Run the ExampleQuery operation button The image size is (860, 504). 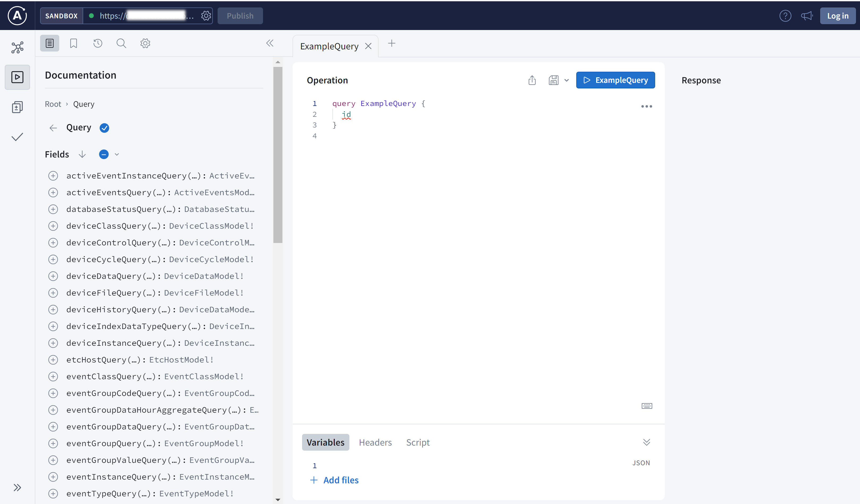pos(615,80)
